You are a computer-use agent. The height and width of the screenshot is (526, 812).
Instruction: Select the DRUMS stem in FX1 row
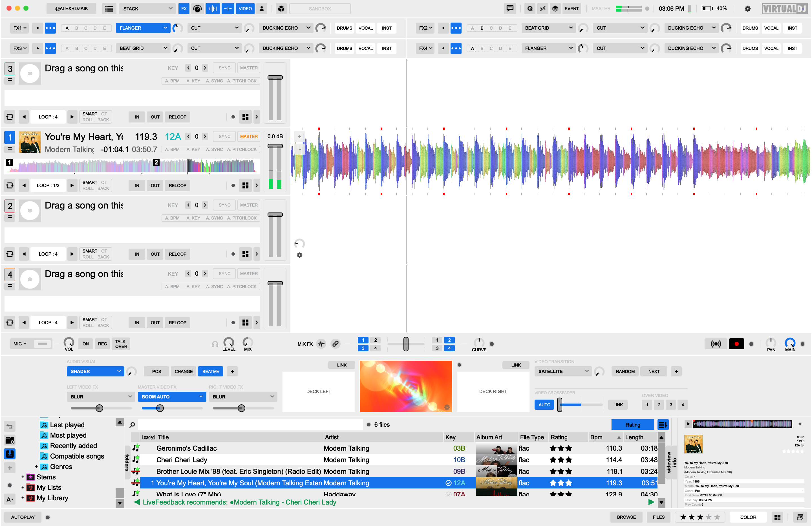[x=344, y=28]
